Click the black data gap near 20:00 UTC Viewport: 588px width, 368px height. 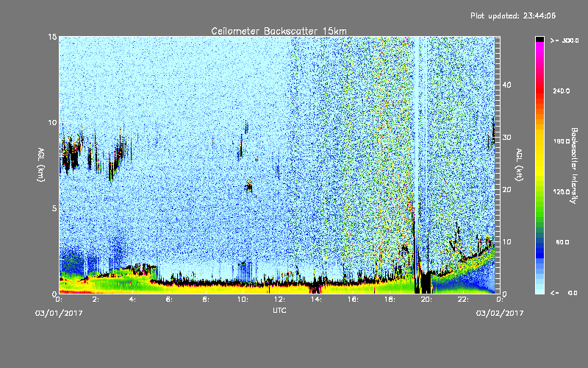point(426,283)
